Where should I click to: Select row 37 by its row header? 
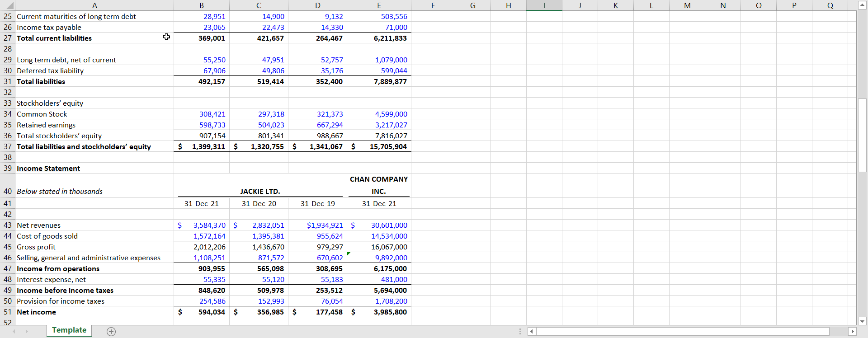pyautogui.click(x=8, y=146)
